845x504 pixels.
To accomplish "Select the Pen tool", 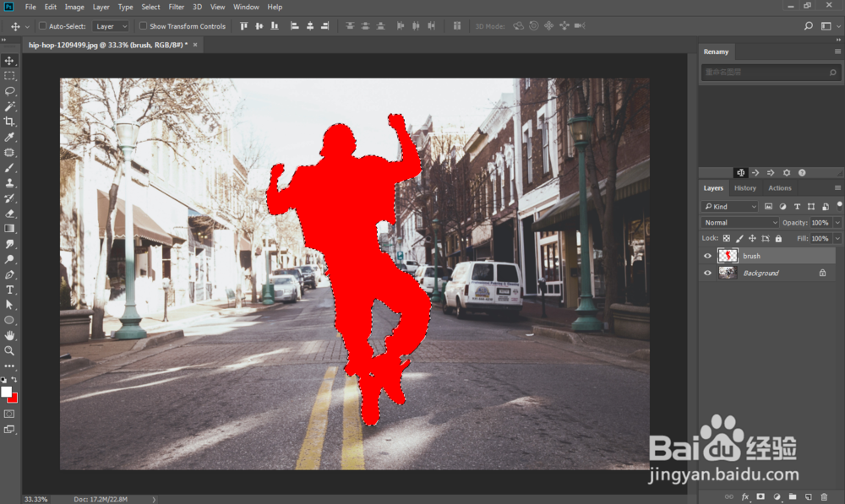I will coord(9,274).
